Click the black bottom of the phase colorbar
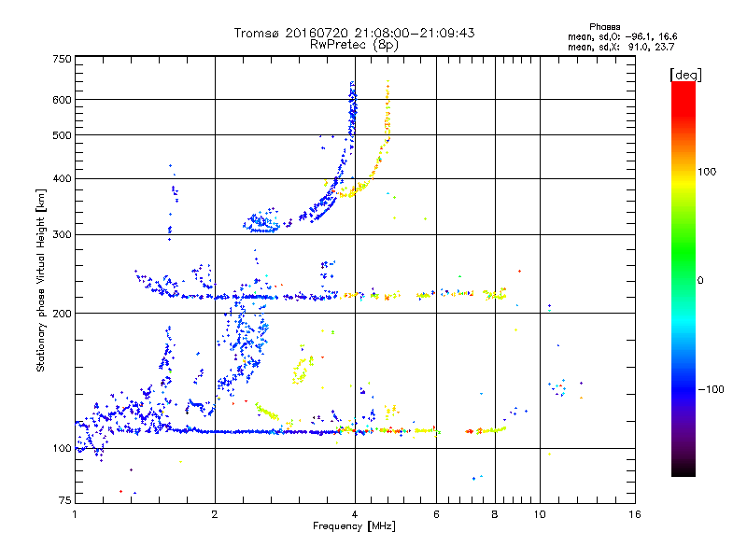The width and height of the screenshot is (747, 560). [684, 469]
